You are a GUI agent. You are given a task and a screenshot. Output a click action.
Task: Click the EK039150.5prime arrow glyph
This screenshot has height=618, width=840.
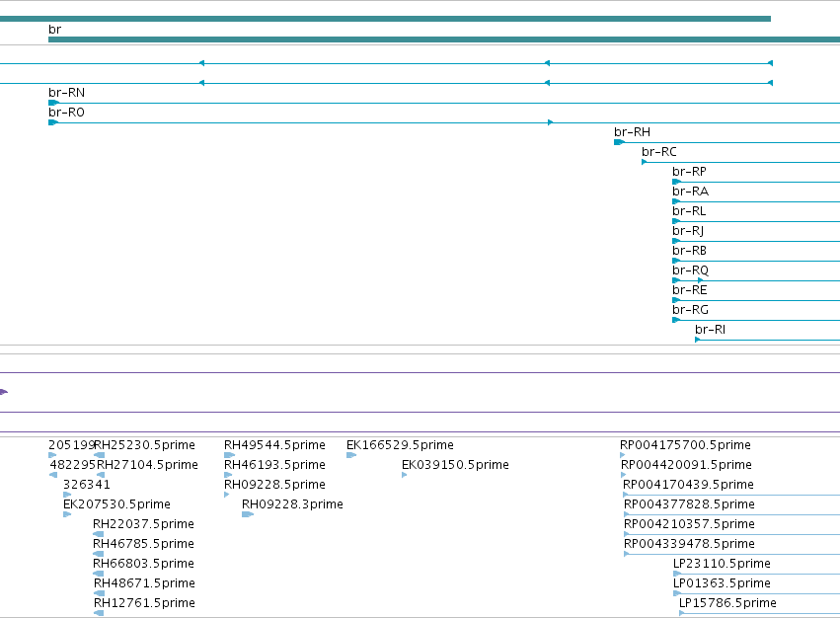405,475
